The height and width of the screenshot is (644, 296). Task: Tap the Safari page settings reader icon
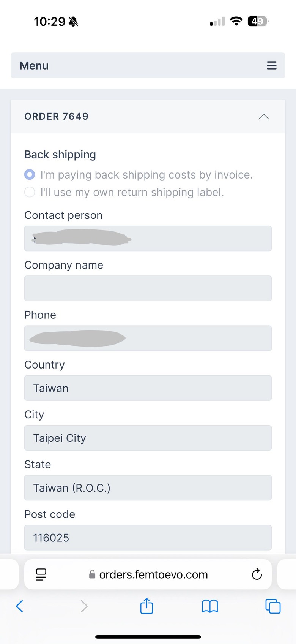click(x=41, y=574)
